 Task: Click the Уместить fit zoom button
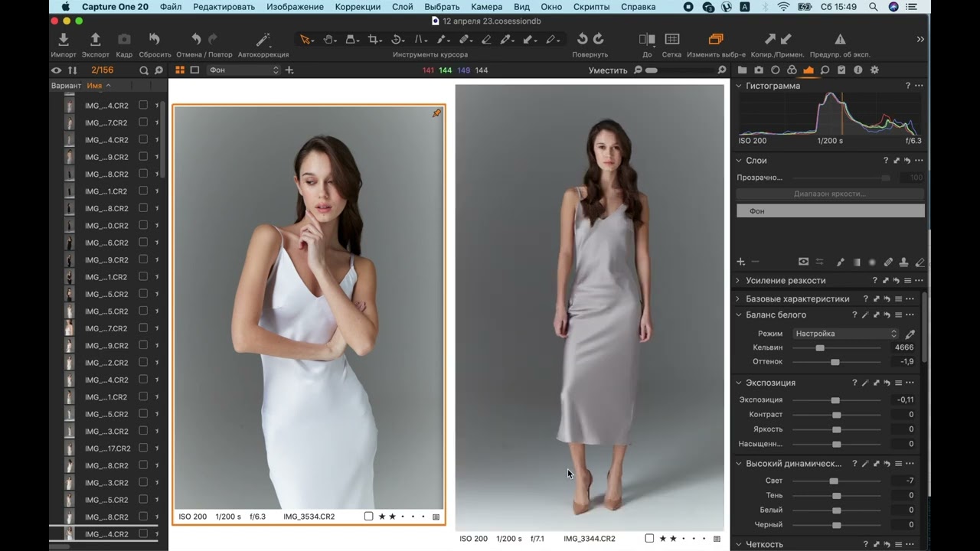click(608, 70)
